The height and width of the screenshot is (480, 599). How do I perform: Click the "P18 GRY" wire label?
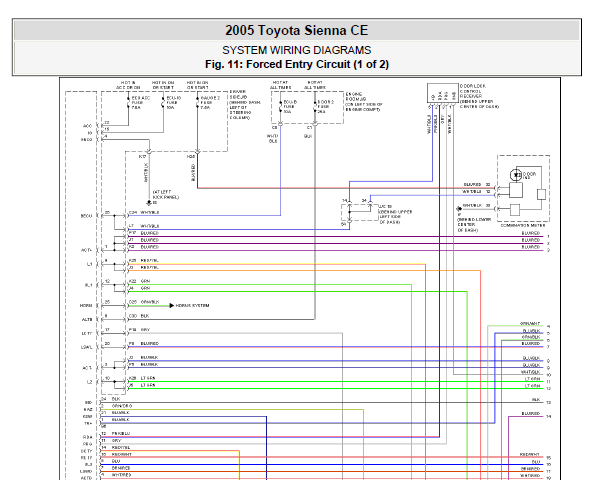tap(139, 329)
